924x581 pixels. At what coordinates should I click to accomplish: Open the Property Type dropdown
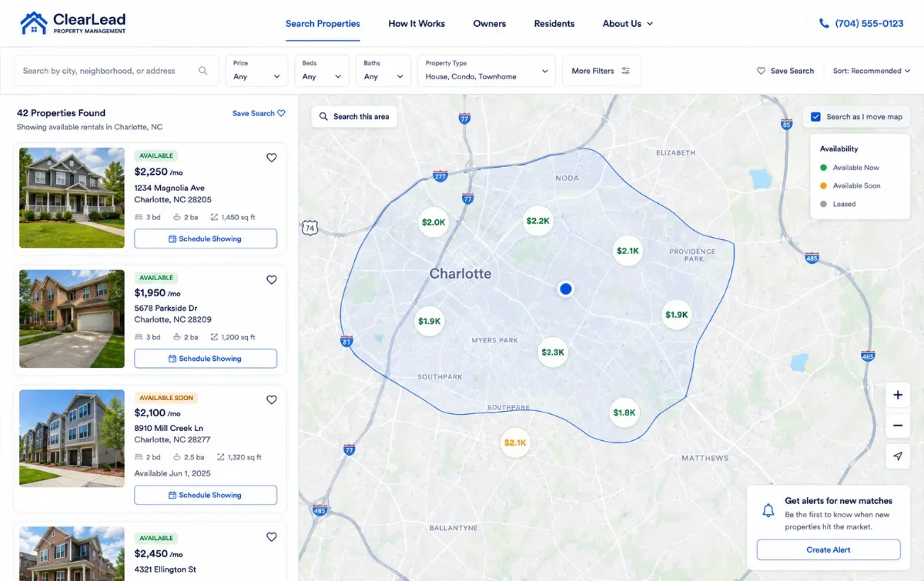coord(487,71)
